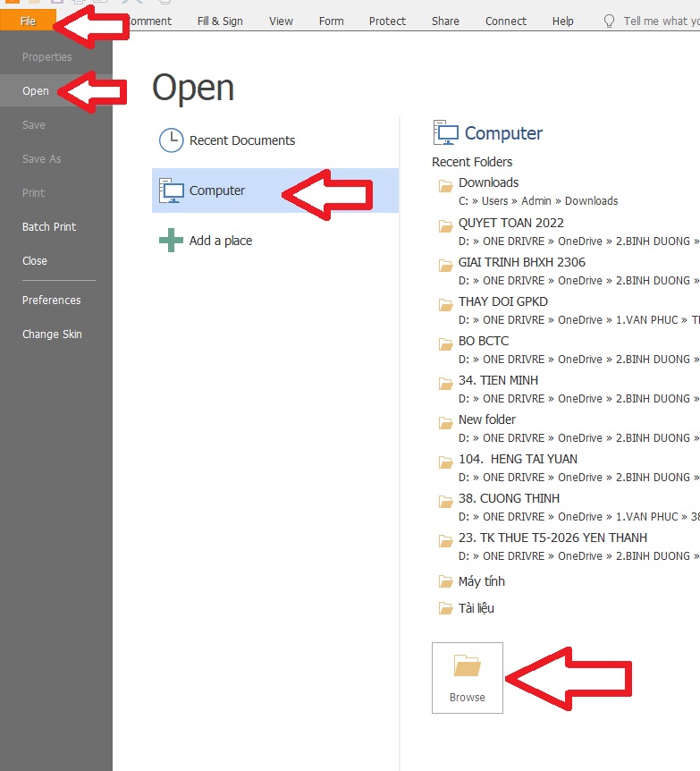Click the THAY DOI GPKD folder icon
700x771 pixels.
click(445, 305)
